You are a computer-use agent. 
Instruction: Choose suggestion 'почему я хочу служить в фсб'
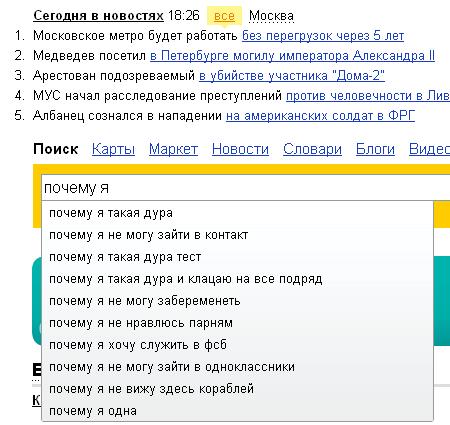[237, 345]
